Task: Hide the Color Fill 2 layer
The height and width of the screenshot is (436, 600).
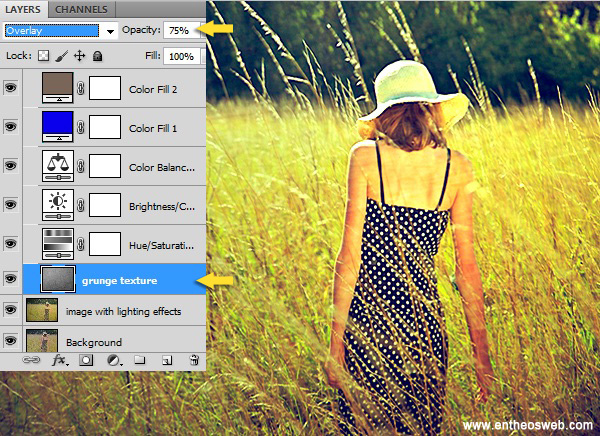Action: coord(11,89)
